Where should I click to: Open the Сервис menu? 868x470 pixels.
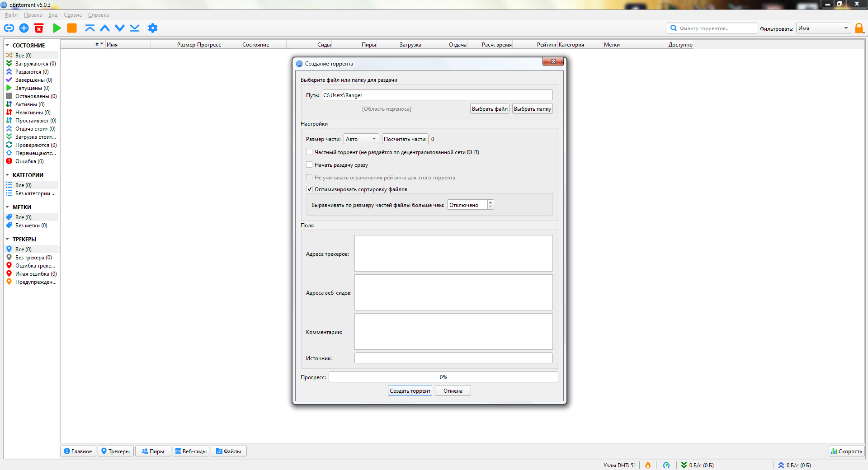click(x=72, y=15)
